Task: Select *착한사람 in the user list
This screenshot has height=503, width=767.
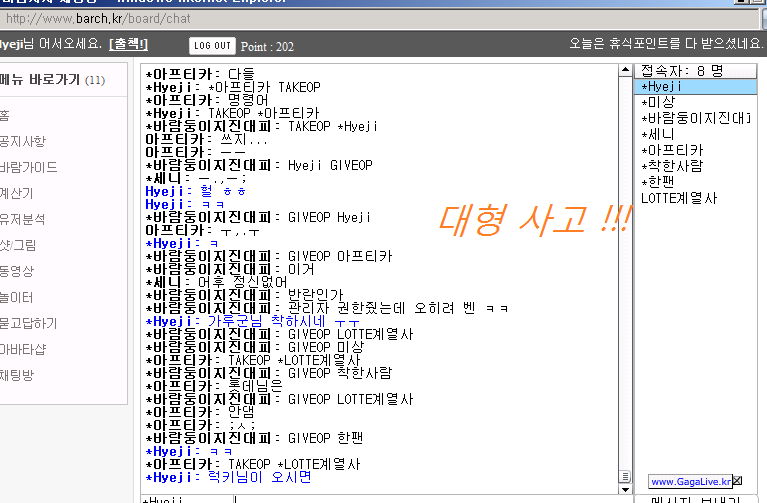Action: coord(671,166)
